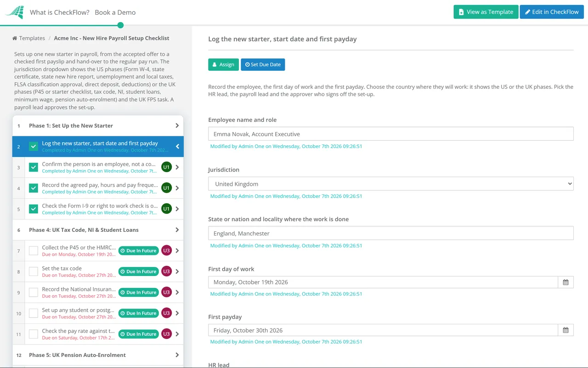588x368 pixels.
Task: Open the Jurisdiction dropdown
Action: pos(391,184)
